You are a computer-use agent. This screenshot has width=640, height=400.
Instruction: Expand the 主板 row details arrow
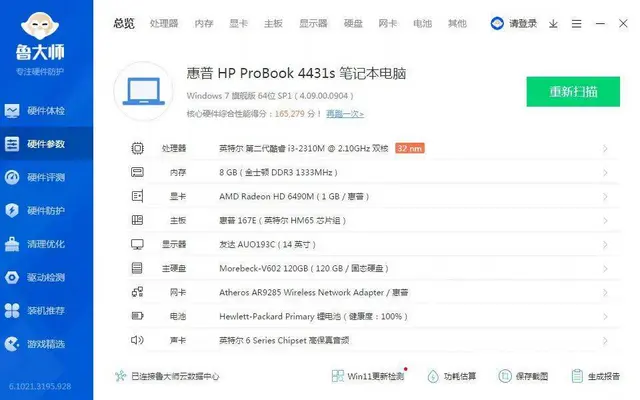[x=605, y=221]
